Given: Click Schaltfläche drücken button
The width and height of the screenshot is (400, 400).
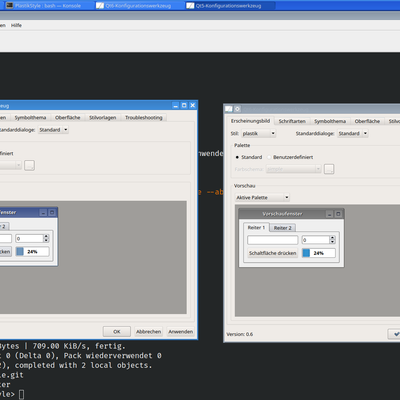Looking at the screenshot, I should click(x=273, y=253).
